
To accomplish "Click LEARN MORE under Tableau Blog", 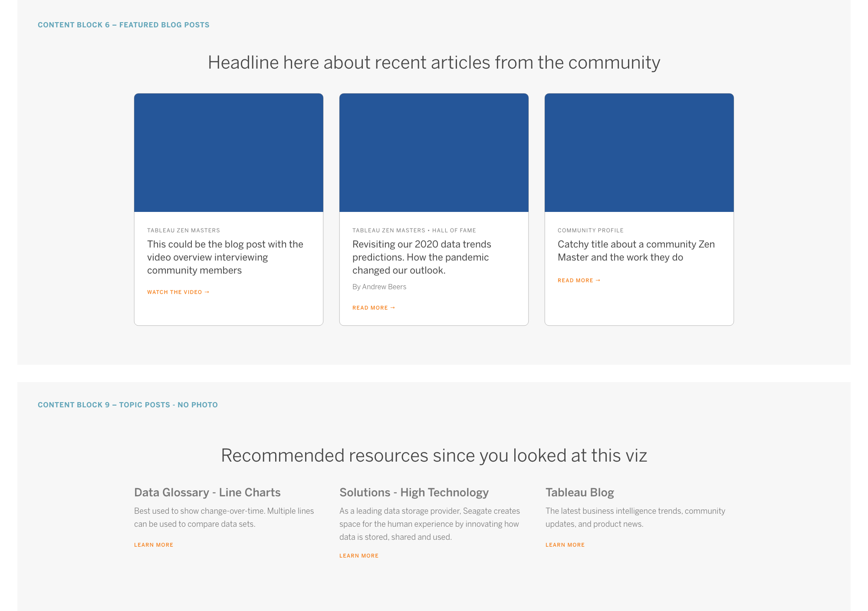I will point(565,545).
